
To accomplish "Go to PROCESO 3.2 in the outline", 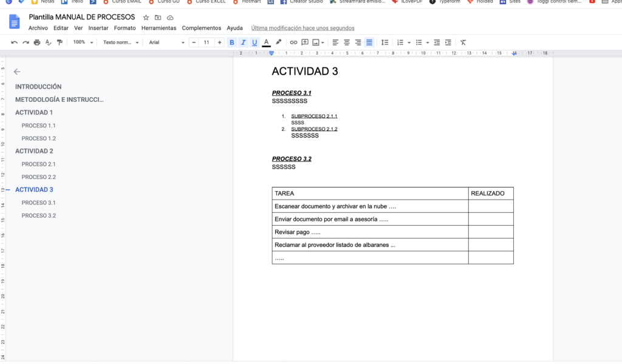I will click(x=39, y=216).
